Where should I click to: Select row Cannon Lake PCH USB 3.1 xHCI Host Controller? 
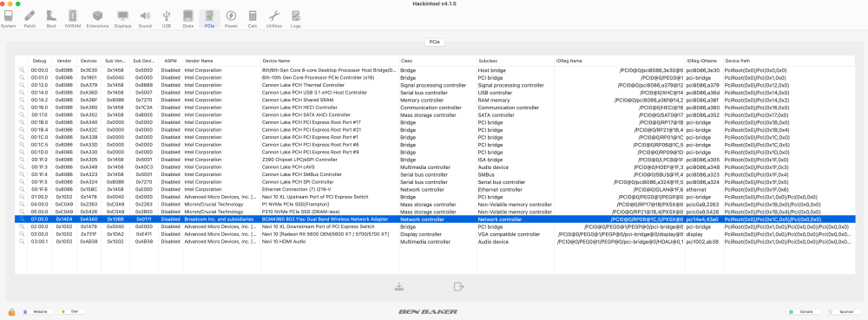click(436, 93)
